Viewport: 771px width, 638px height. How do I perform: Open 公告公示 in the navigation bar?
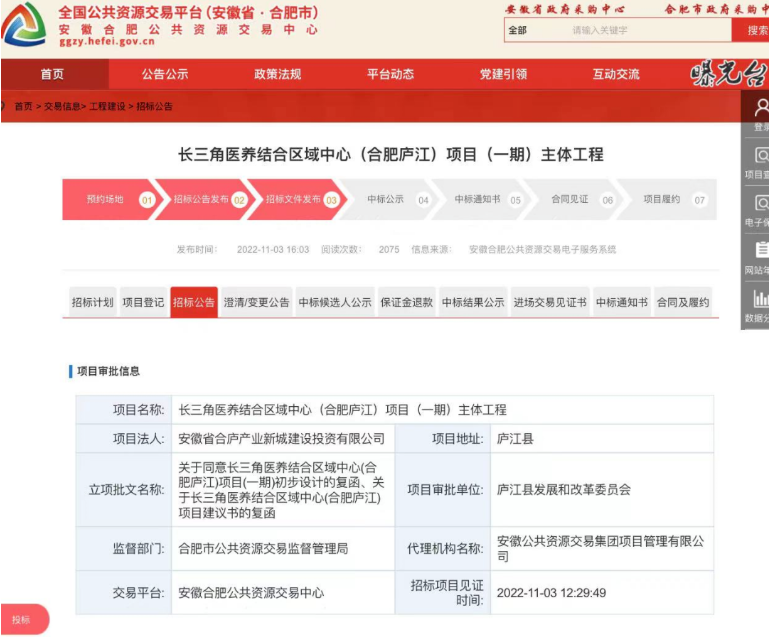tap(165, 74)
